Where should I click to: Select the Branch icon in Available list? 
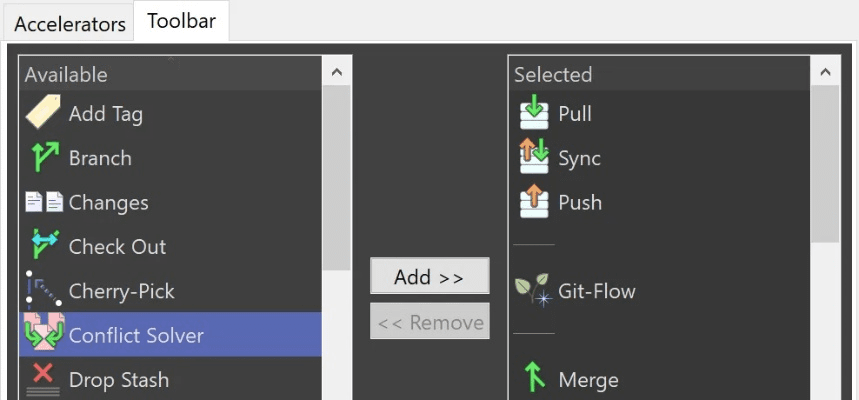(x=44, y=158)
